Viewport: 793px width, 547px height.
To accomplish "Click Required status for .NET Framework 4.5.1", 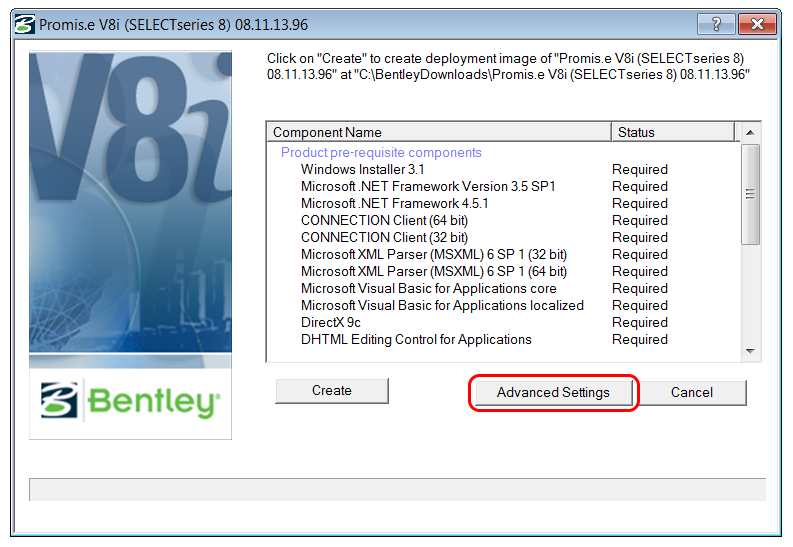I will 640,204.
